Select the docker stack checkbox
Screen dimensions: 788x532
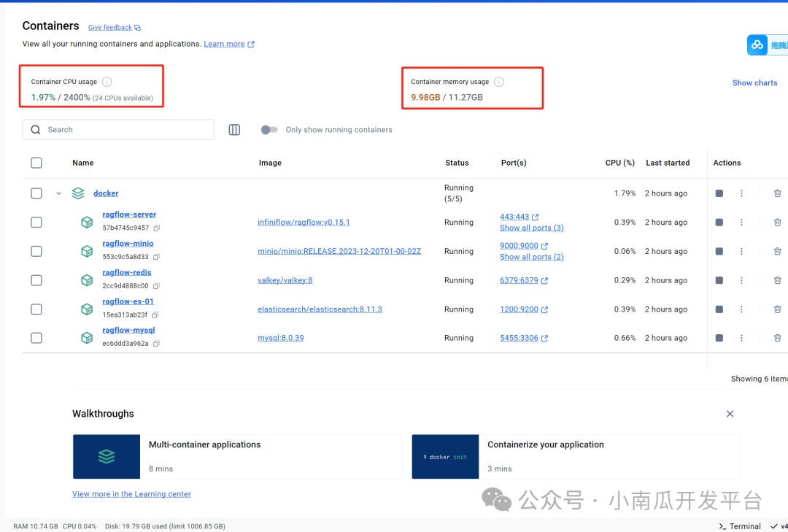(x=36, y=193)
